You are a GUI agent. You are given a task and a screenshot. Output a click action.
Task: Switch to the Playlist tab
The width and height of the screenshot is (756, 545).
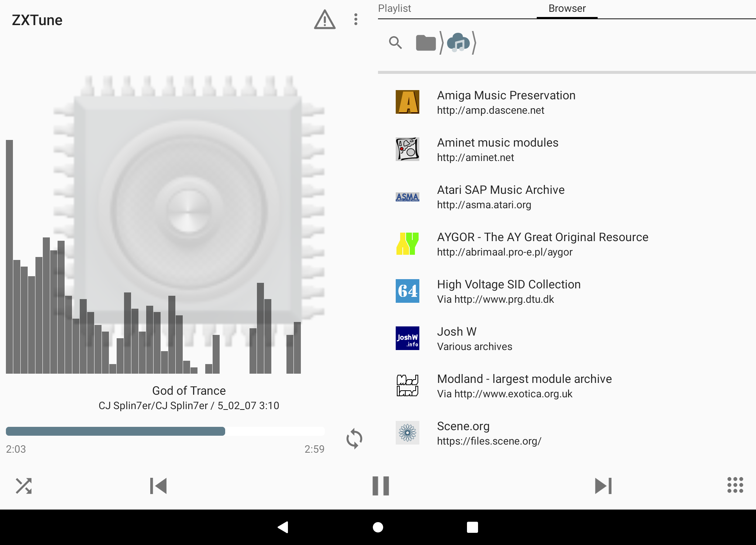[x=394, y=8]
